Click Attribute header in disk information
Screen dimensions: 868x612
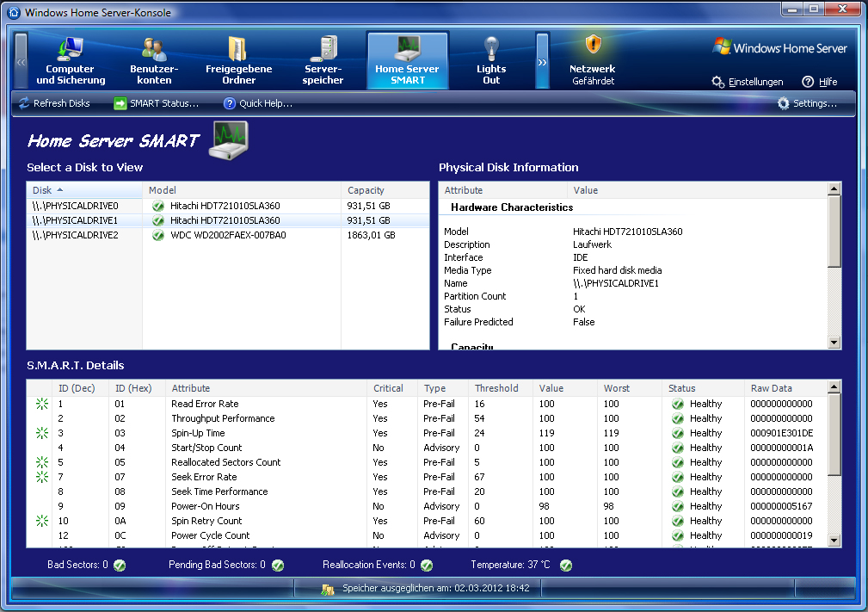click(503, 190)
